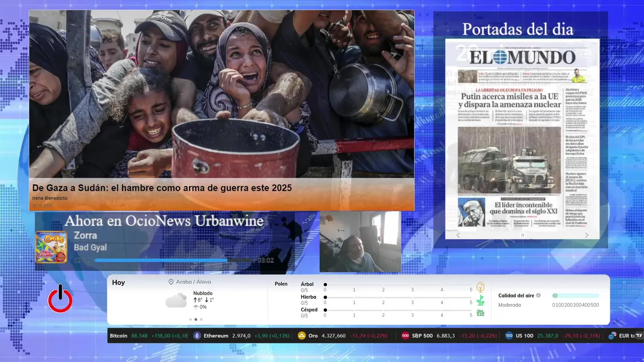Click the article date 30.12.2025
Image resolution: width=644 pixels, height=362 pixels.
(42, 206)
